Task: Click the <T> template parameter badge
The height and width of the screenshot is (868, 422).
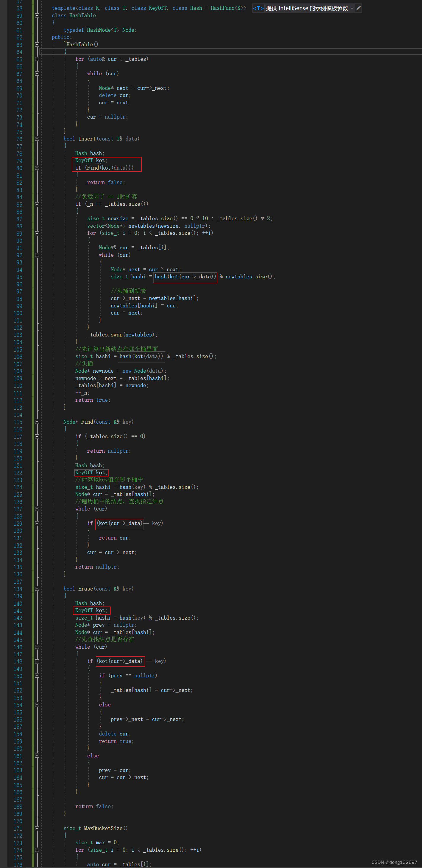Action: pos(258,8)
